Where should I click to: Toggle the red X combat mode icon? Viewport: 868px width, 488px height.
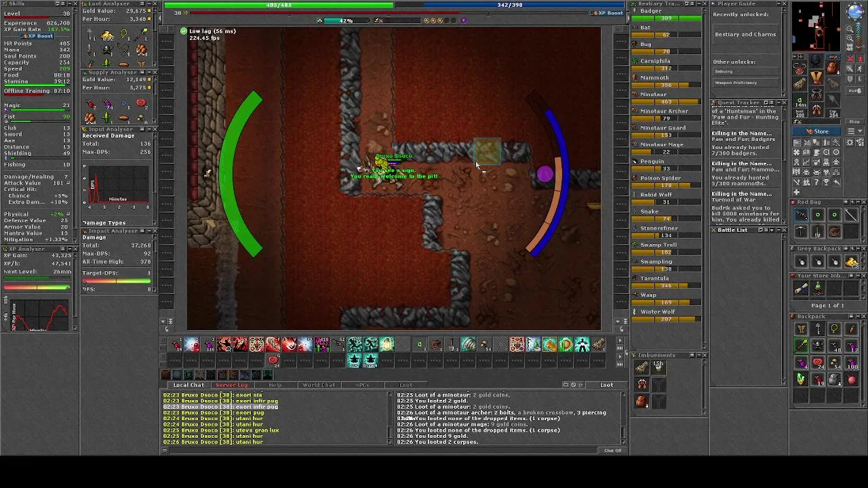point(851,58)
